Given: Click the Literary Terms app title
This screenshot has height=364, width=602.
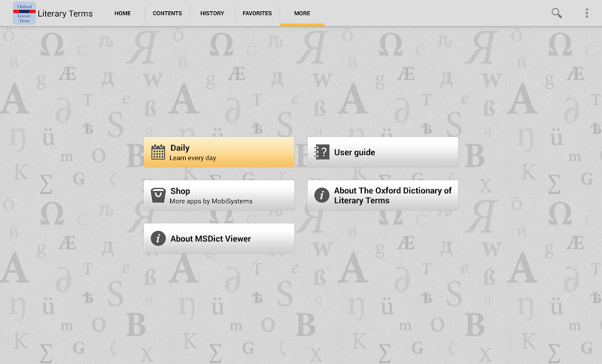Looking at the screenshot, I should 65,14.
